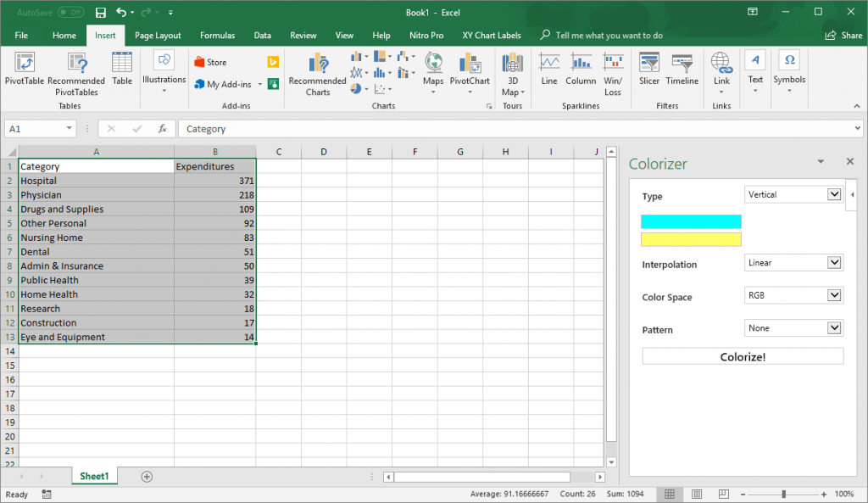Select the Sheet1 tab

[x=93, y=476]
